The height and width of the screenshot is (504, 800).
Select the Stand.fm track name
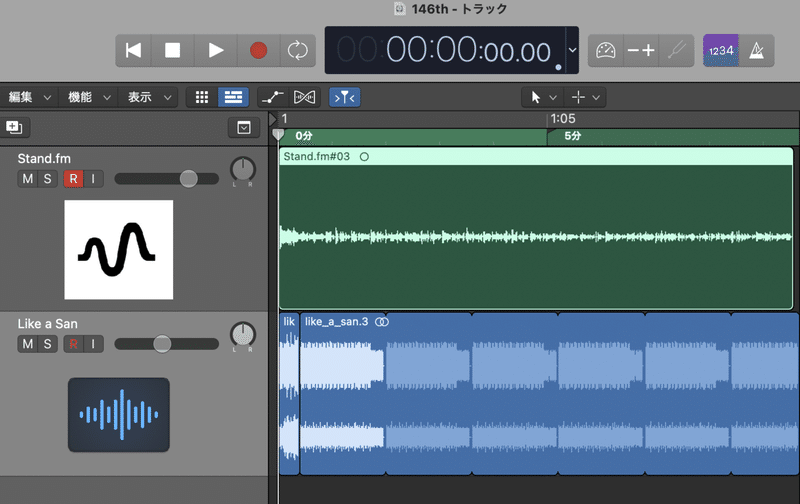pyautogui.click(x=44, y=159)
